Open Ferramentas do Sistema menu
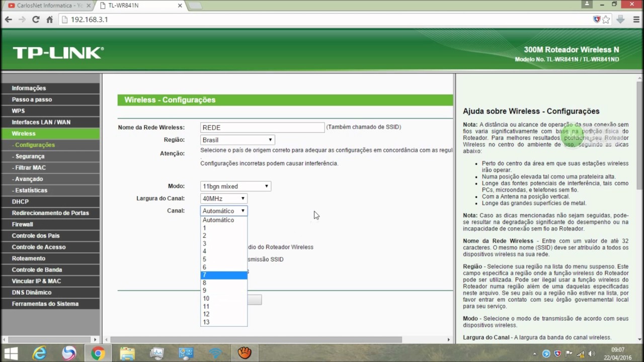 (x=50, y=304)
